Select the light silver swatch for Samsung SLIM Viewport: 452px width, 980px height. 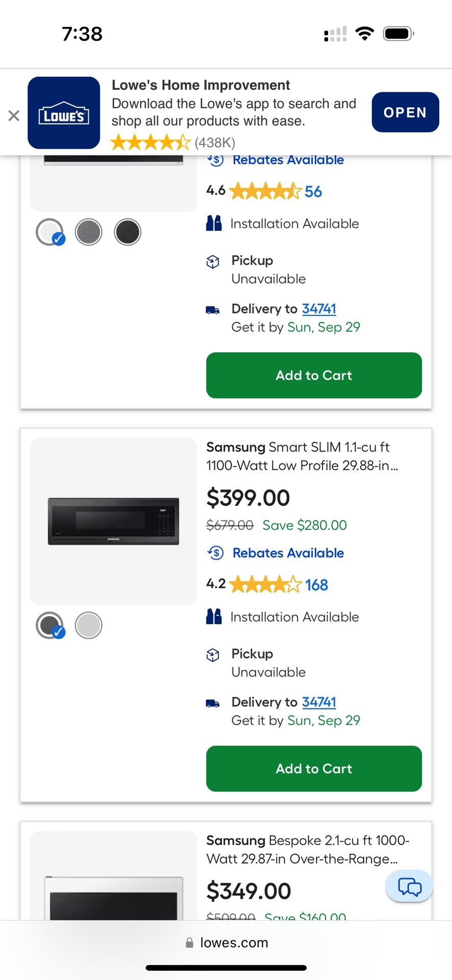89,625
